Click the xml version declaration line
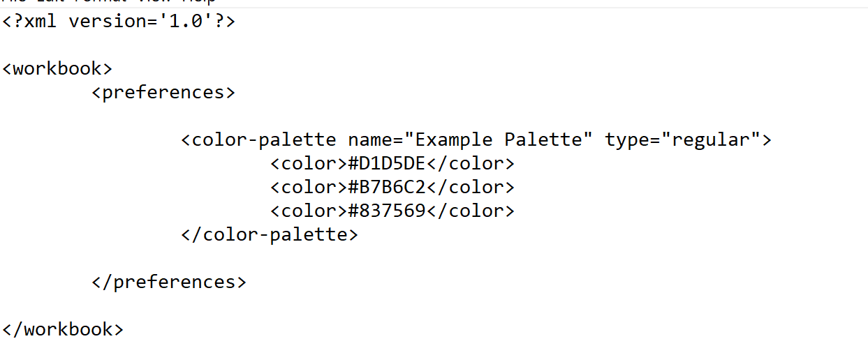868x355 pixels. pyautogui.click(x=119, y=21)
